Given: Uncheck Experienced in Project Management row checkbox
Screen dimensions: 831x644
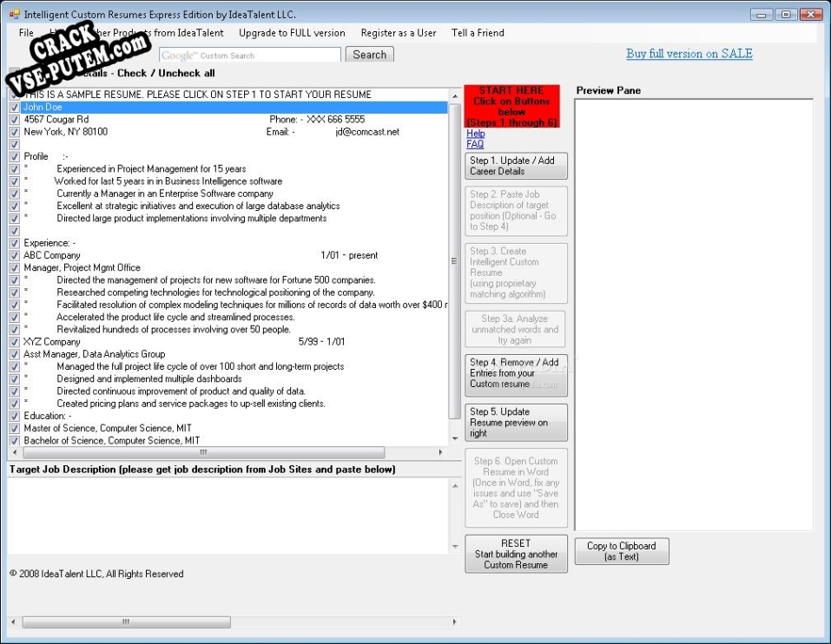Looking at the screenshot, I should pyautogui.click(x=14, y=169).
